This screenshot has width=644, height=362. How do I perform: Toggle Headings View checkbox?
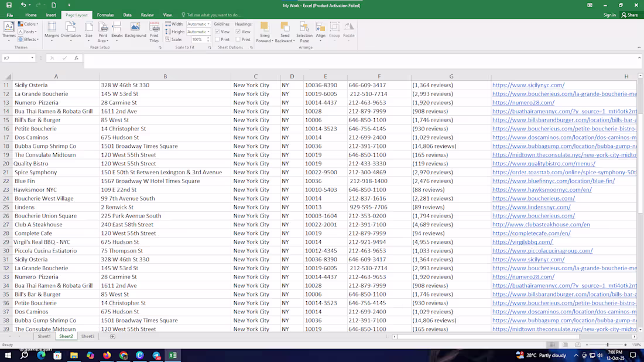pyautogui.click(x=238, y=32)
